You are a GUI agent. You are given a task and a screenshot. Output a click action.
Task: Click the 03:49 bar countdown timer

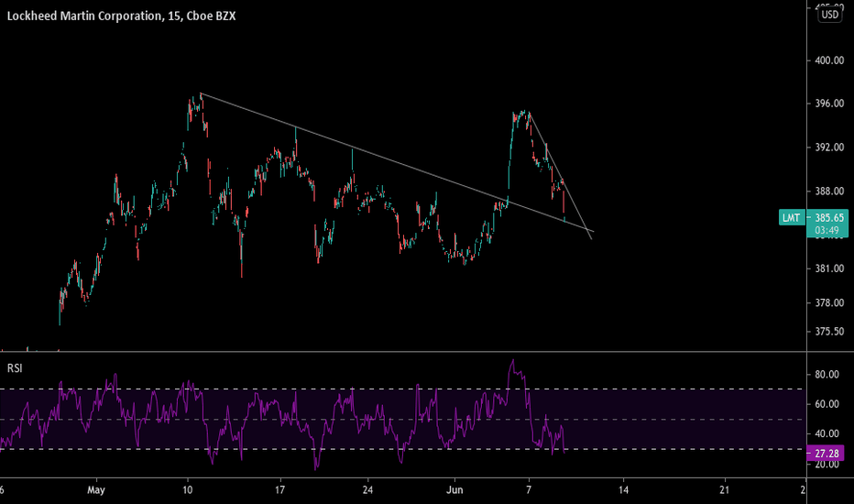point(827,230)
